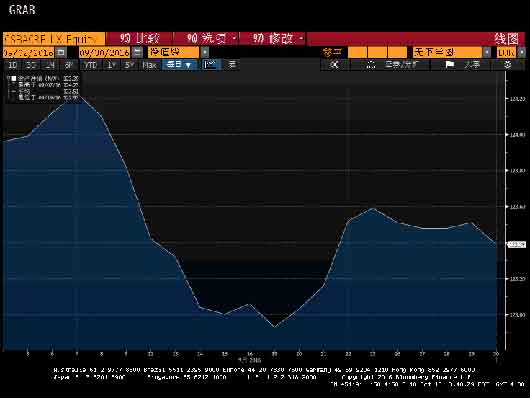This screenshot has height=398, width=530.
Task: Expand the 97 修改 dropdown menu
Action: [x=273, y=39]
